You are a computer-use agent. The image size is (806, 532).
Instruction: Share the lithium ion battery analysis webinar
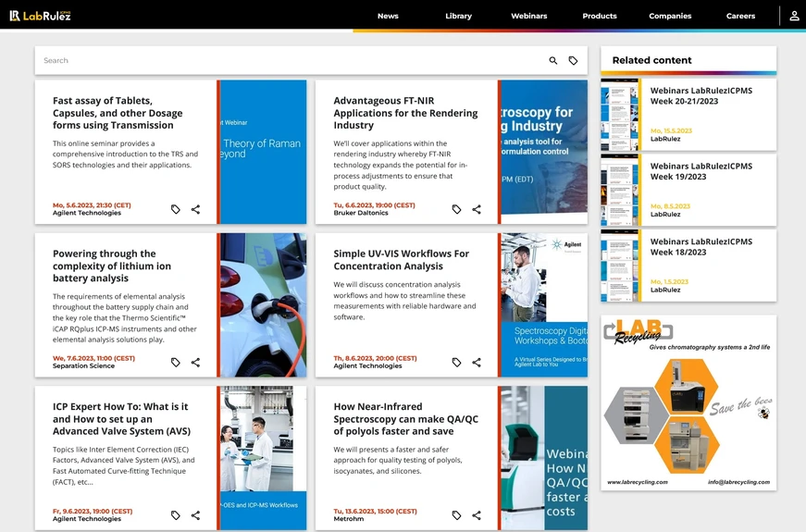[x=196, y=363]
